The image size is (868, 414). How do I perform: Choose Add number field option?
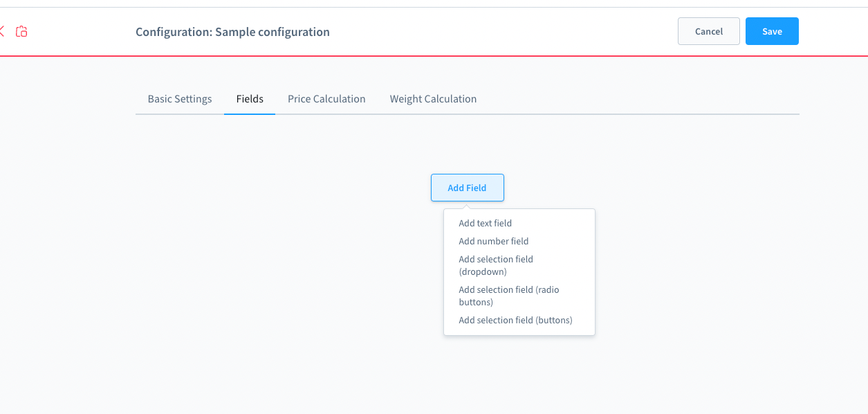(x=494, y=242)
